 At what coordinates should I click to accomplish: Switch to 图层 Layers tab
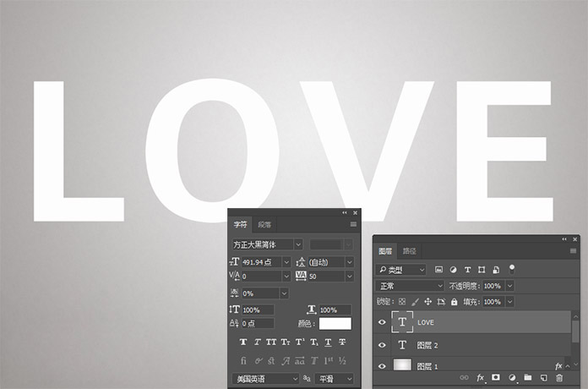point(385,251)
